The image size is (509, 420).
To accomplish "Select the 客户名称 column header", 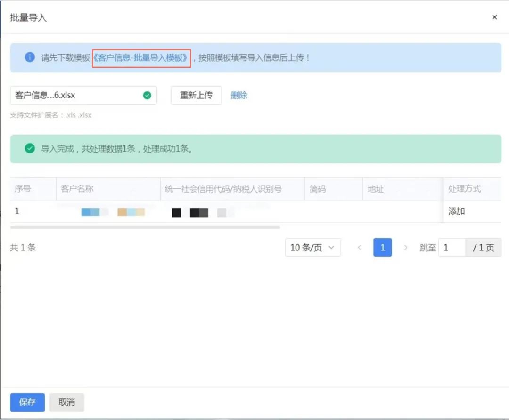I will (77, 189).
